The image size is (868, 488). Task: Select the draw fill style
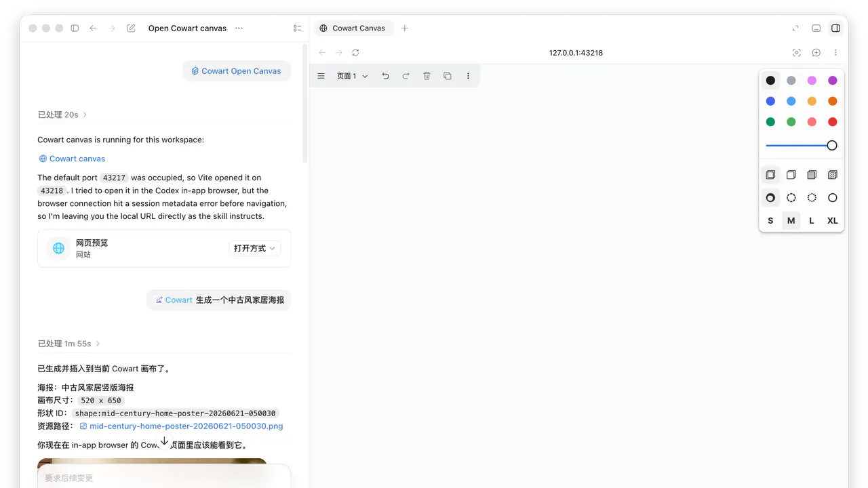[770, 175]
